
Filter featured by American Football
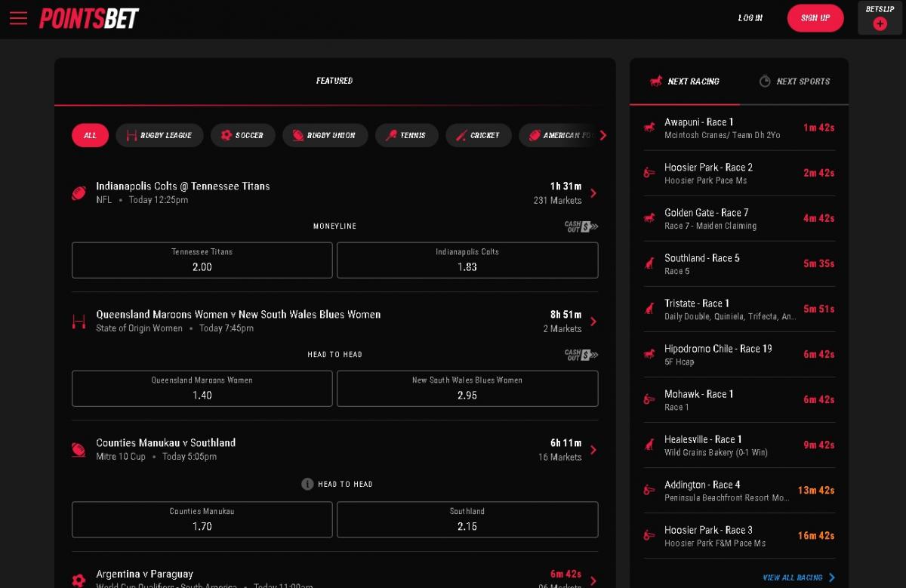click(x=557, y=135)
